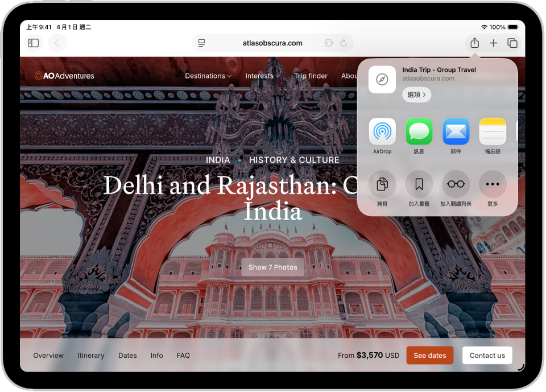Tap the Share icon in toolbar

[x=474, y=43]
